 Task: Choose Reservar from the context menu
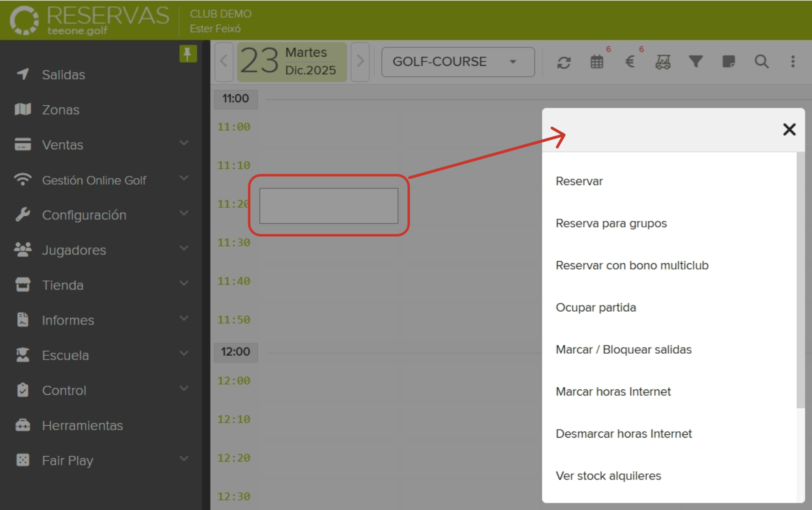(x=578, y=181)
